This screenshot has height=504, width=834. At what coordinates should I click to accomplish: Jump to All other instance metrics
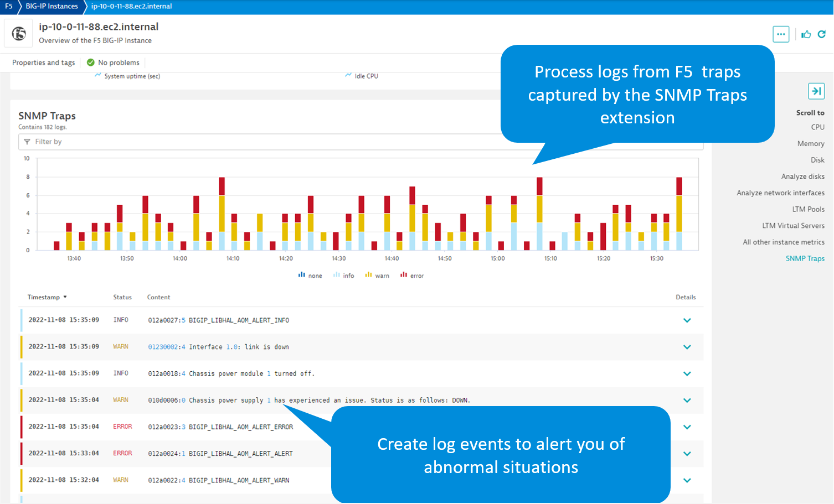784,242
